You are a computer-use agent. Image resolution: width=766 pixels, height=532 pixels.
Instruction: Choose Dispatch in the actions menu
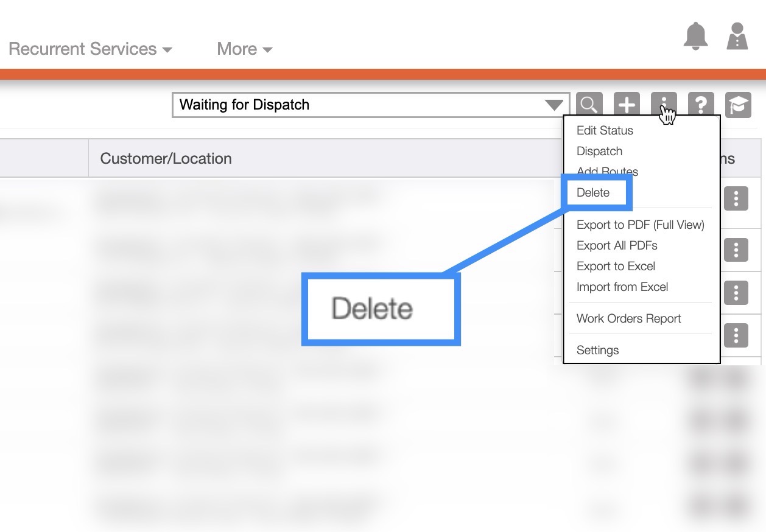click(x=599, y=151)
